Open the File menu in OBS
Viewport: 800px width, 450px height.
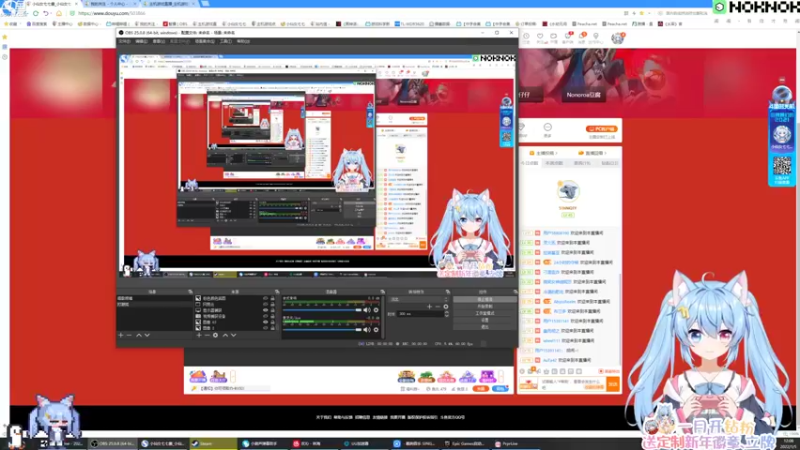coord(124,41)
